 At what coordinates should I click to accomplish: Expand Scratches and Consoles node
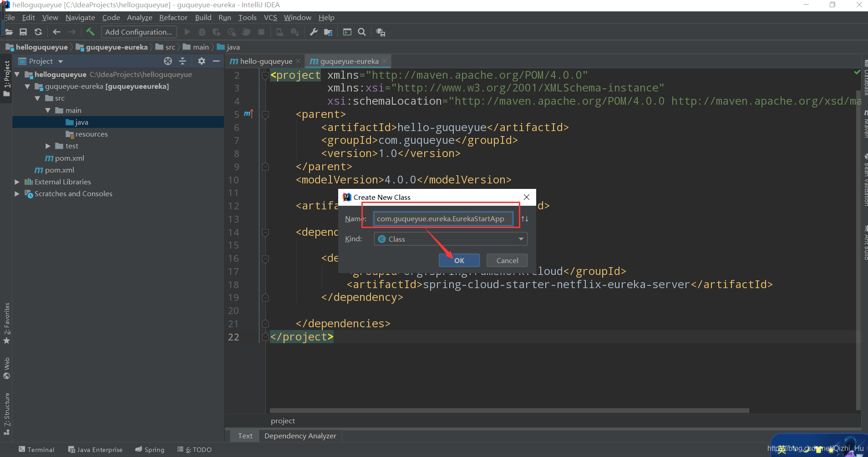[x=17, y=193]
